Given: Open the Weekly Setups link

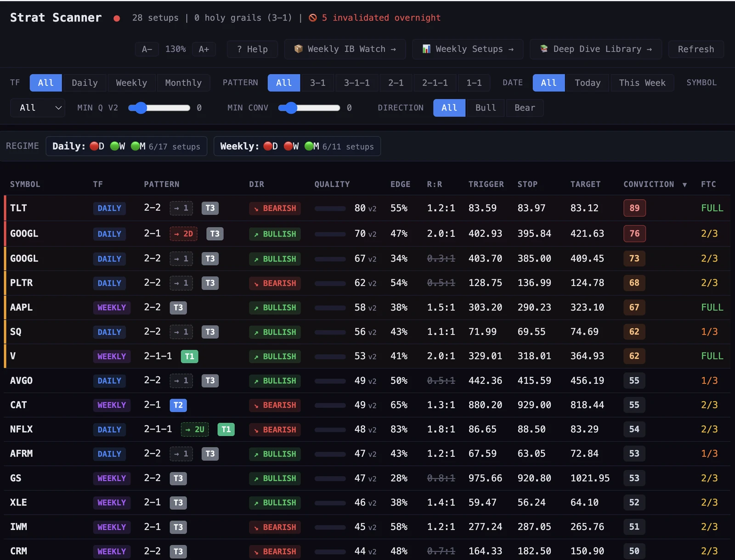Looking at the screenshot, I should click(468, 49).
